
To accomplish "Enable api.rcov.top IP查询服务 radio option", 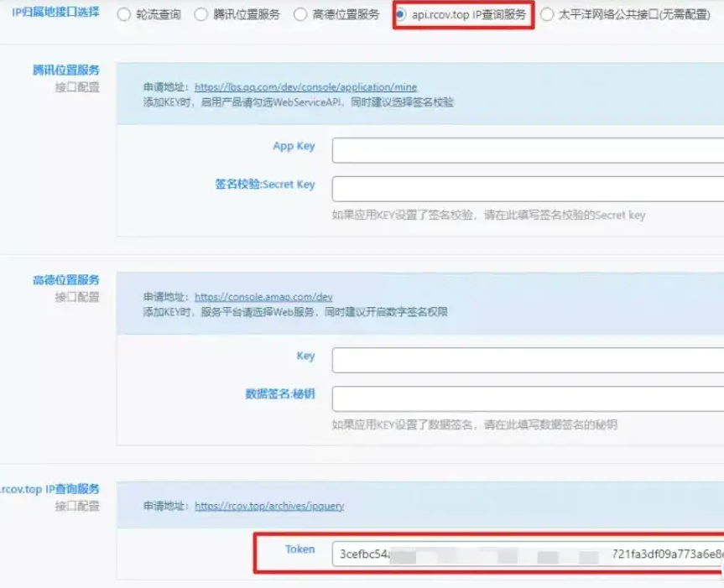I will coord(401,14).
